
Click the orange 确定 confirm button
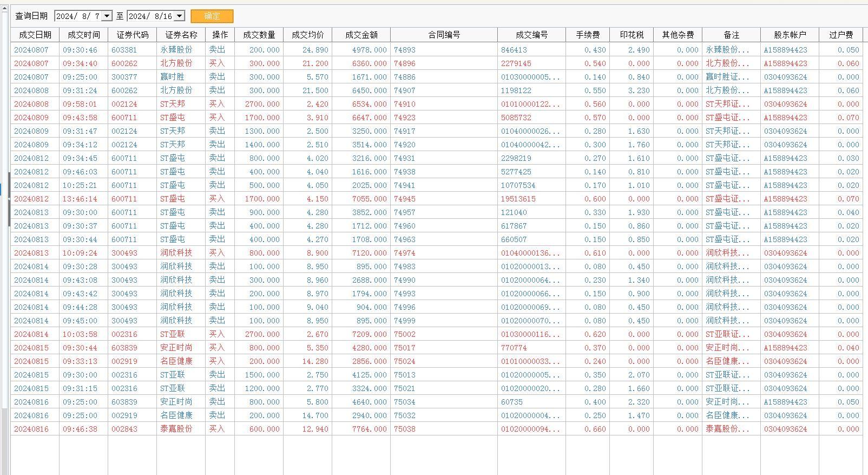[x=212, y=16]
